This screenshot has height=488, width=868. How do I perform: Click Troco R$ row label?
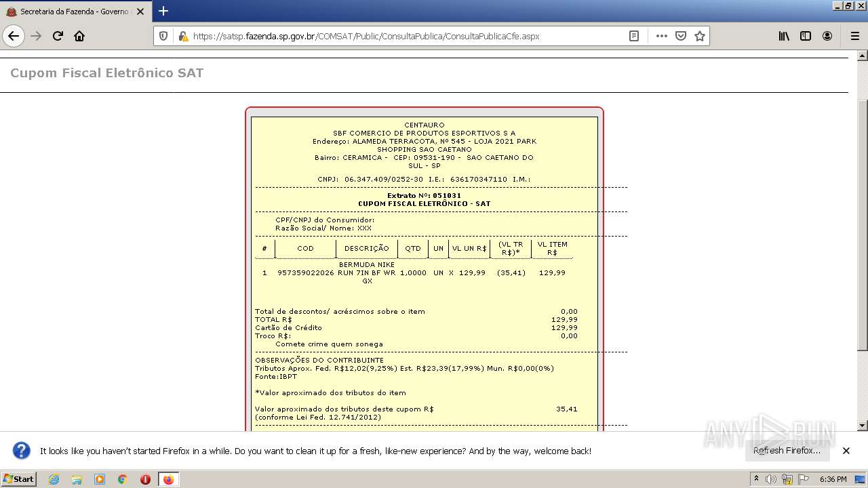click(273, 336)
